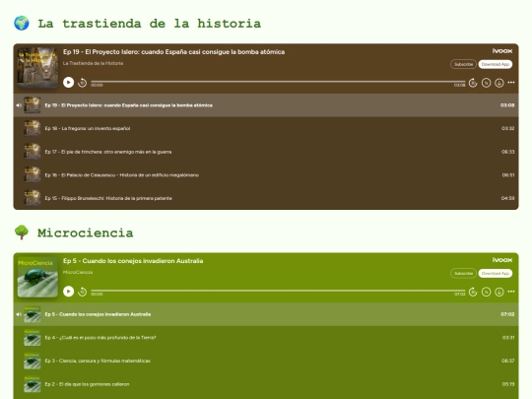Change playback speed in La Trastienda player
The height and width of the screenshot is (399, 532).
tap(487, 83)
